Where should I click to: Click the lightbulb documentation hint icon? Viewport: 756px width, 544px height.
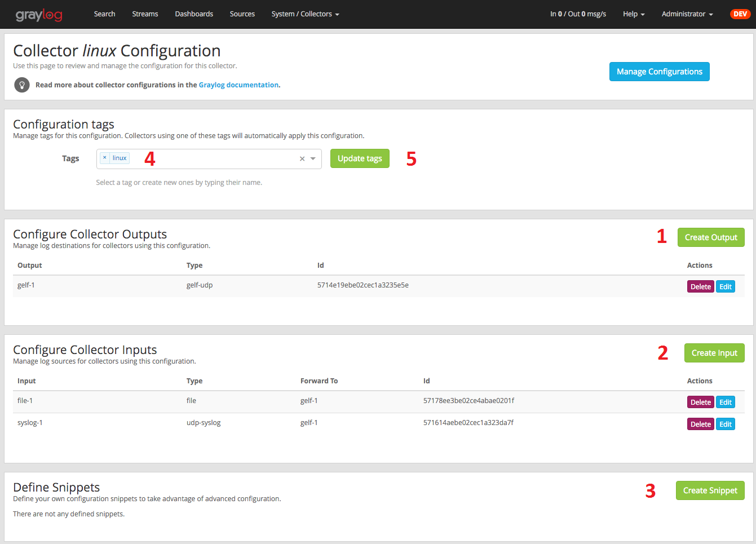coord(21,85)
